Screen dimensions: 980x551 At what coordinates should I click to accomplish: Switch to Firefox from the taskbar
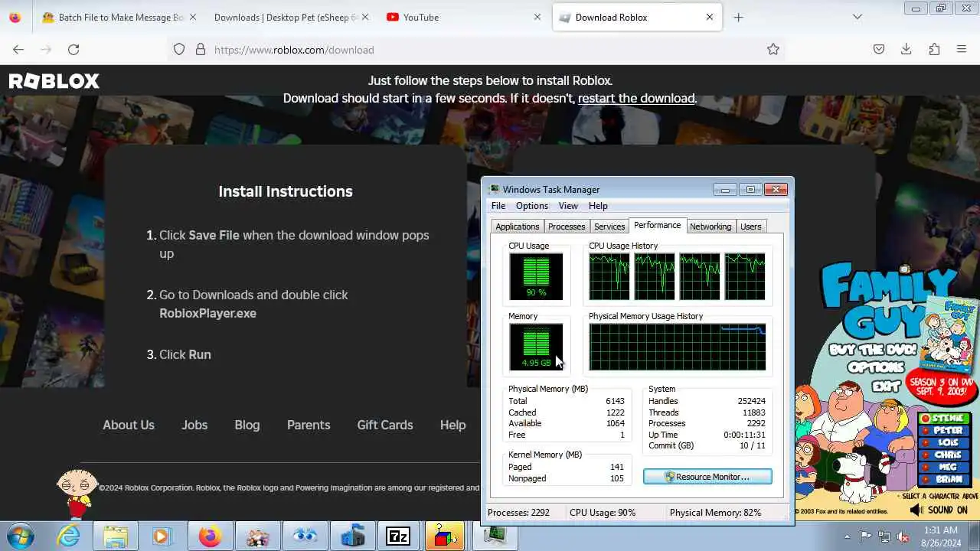click(x=209, y=536)
